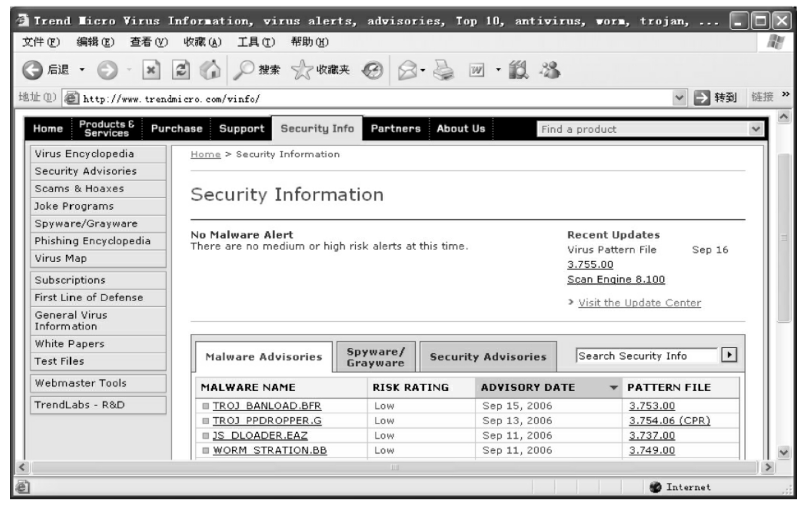Open the Support navigation item
812x506 pixels.
(x=241, y=129)
